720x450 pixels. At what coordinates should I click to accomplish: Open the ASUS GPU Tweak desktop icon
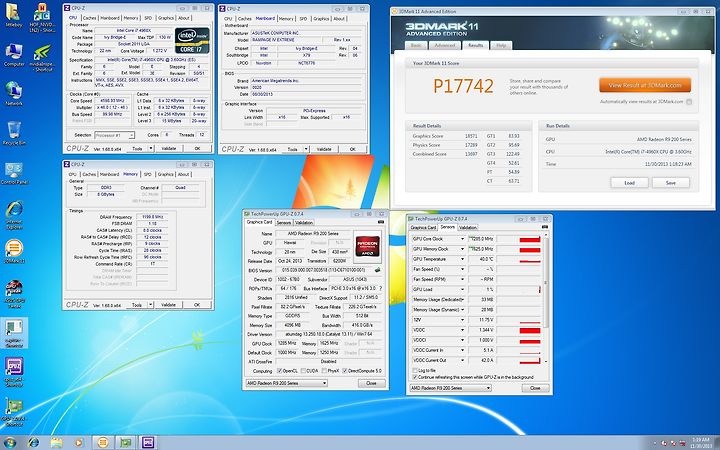(14, 294)
